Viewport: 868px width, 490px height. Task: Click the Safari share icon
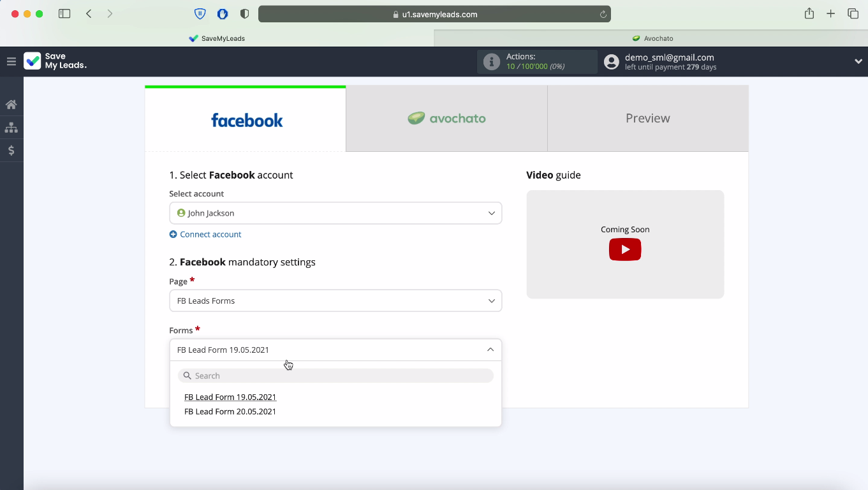[x=809, y=13]
